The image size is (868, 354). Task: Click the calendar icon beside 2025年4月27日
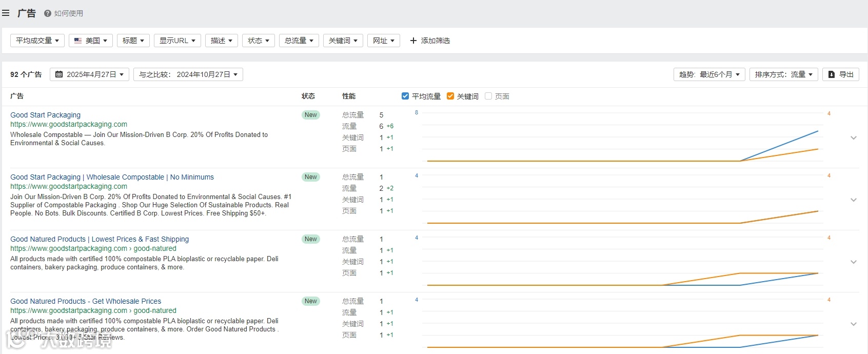click(59, 74)
